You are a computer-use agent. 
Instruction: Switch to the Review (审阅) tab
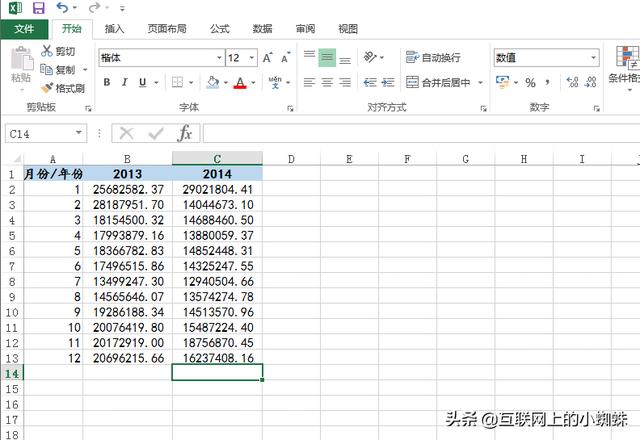pyautogui.click(x=305, y=29)
